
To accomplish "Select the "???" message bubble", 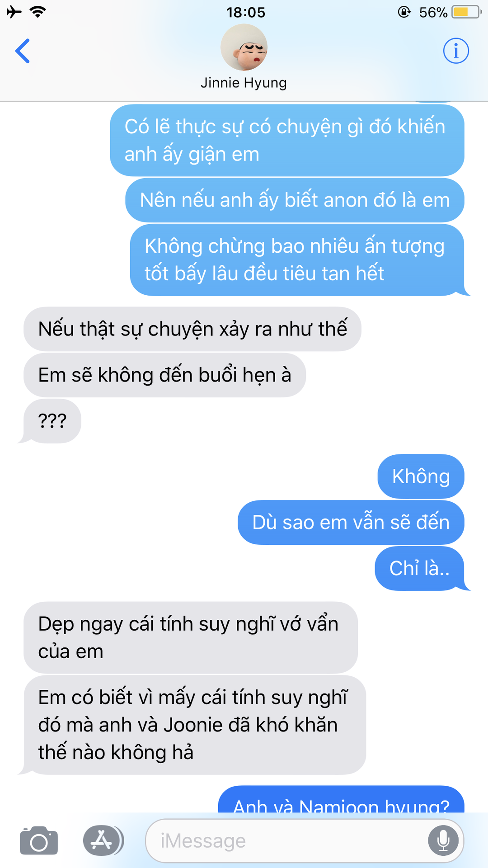I will [52, 421].
